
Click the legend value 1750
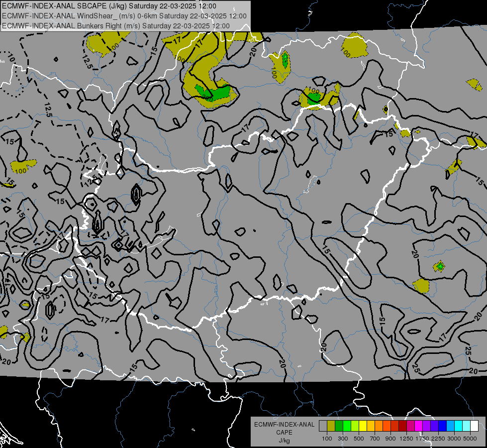pyautogui.click(x=422, y=439)
